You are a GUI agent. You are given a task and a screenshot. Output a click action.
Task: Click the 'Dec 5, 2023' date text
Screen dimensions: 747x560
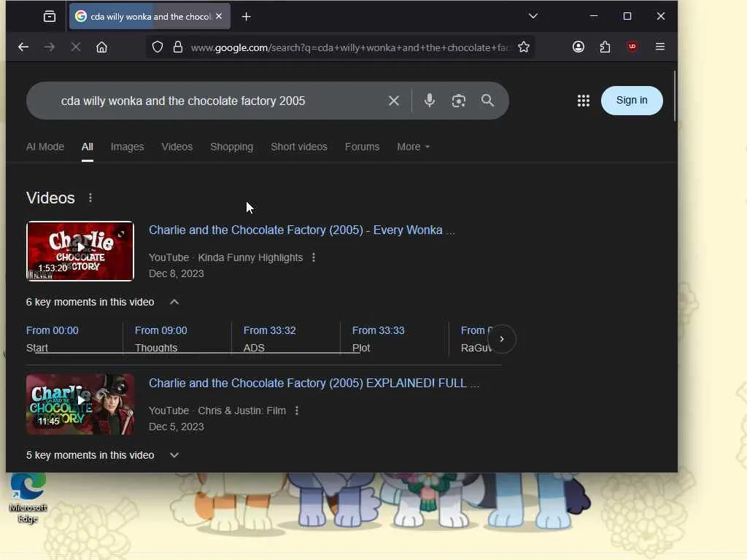pos(177,427)
